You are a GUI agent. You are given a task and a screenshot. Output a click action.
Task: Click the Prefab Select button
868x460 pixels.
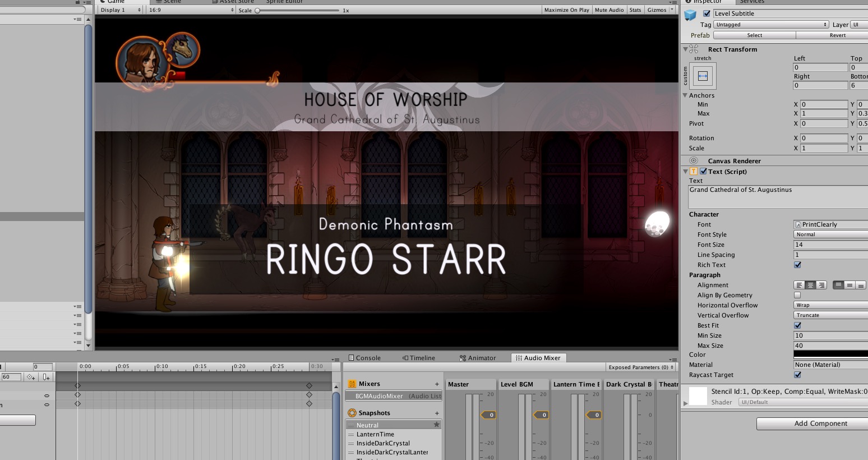click(755, 35)
